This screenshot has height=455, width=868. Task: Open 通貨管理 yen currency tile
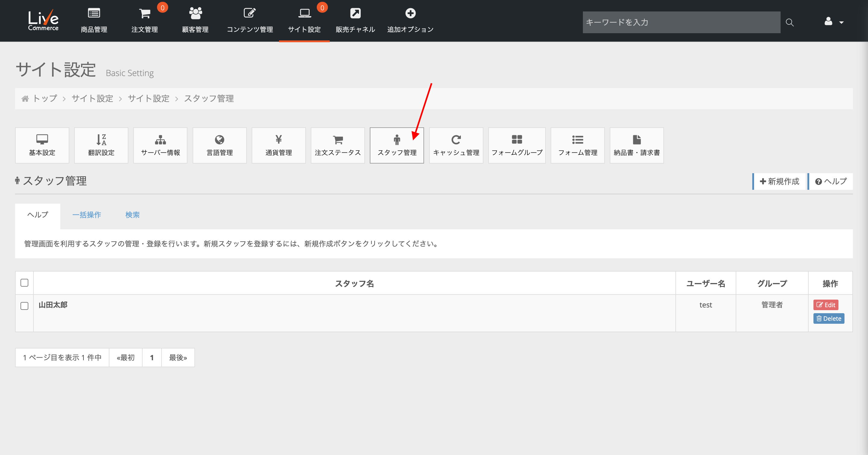coord(278,145)
